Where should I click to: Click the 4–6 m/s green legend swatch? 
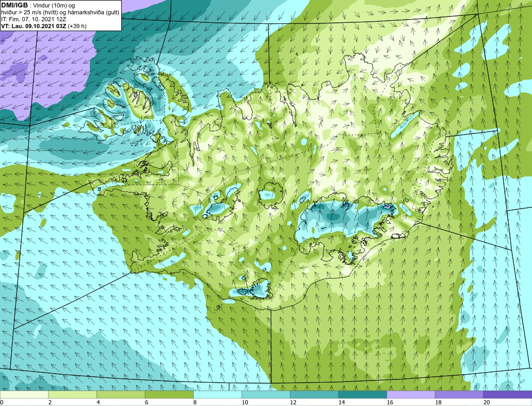point(121,394)
